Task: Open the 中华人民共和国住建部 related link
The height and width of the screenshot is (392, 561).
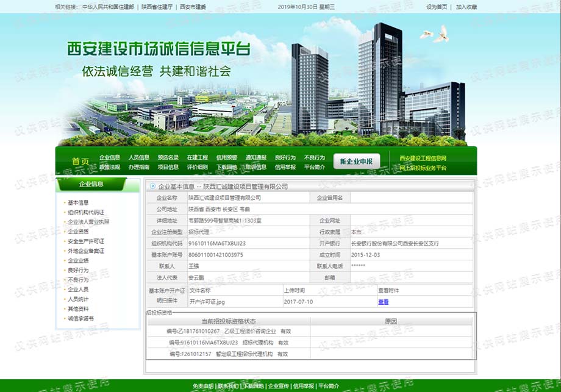Action: coord(108,7)
